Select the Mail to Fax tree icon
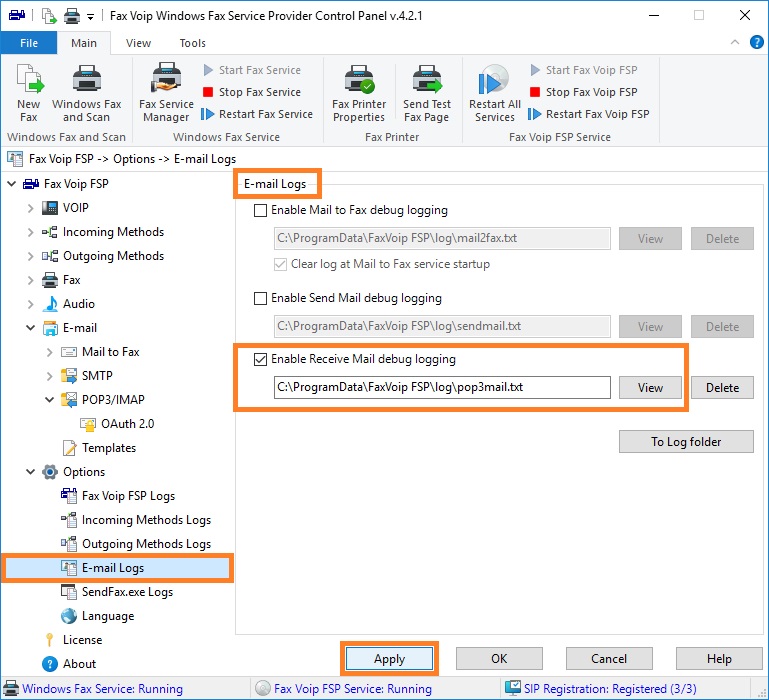The width and height of the screenshot is (769, 700). tap(69, 352)
